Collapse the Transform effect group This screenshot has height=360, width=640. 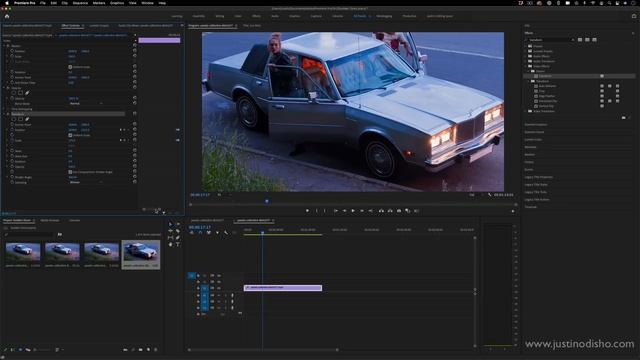(4, 114)
